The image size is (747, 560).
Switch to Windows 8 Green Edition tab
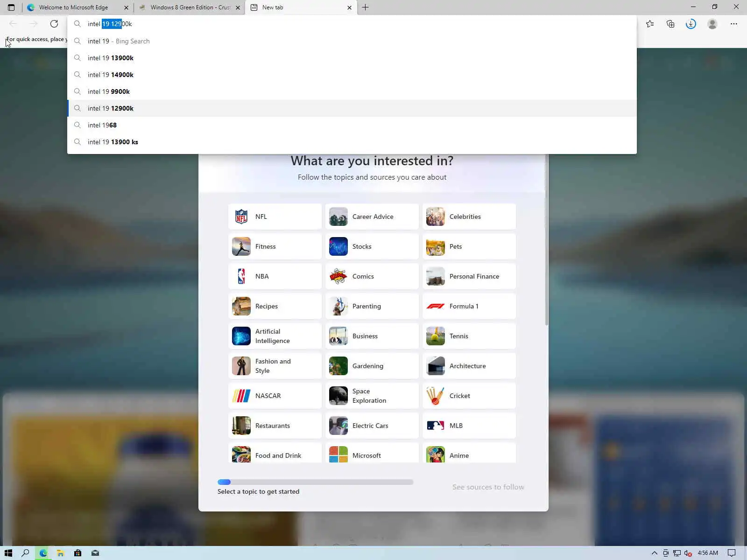(190, 7)
